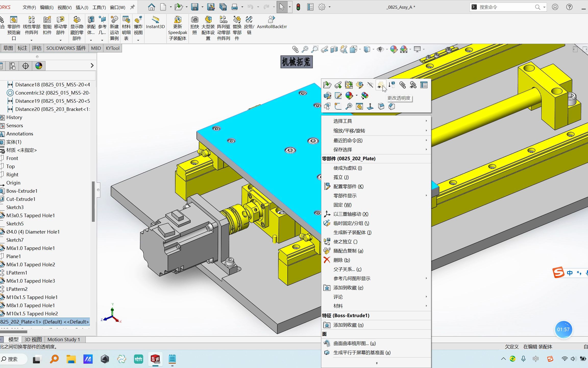Viewport: 588px width, 368px height.
Task: Select the zoom to area icon
Action: 315,49
